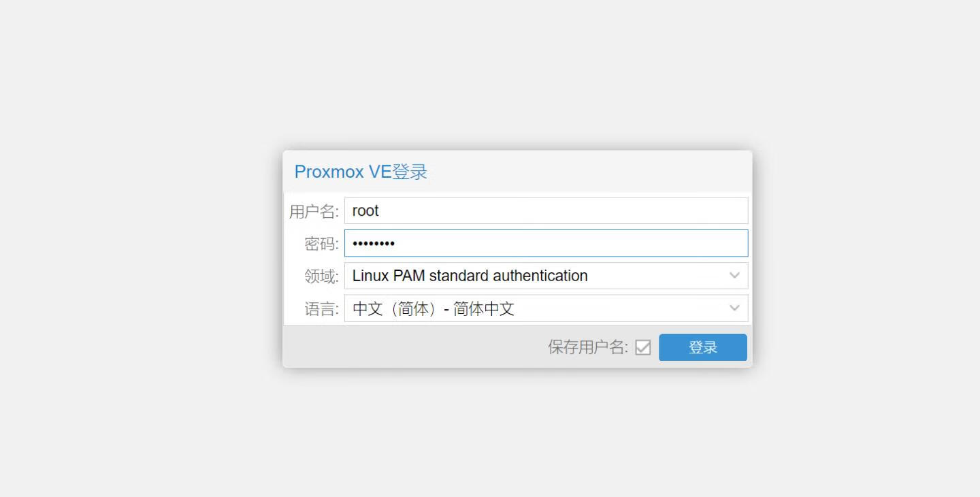Image resolution: width=980 pixels, height=497 pixels.
Task: Click the blue 登录 login button
Action: (702, 347)
